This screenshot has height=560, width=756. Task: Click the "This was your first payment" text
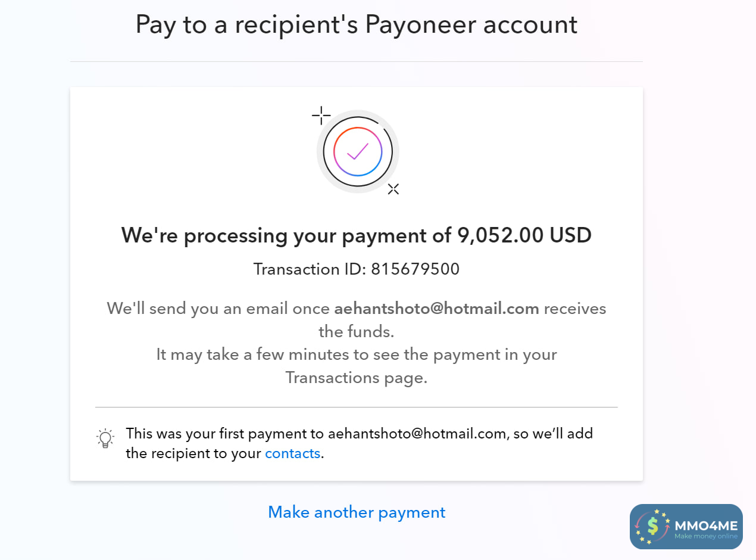click(225, 433)
